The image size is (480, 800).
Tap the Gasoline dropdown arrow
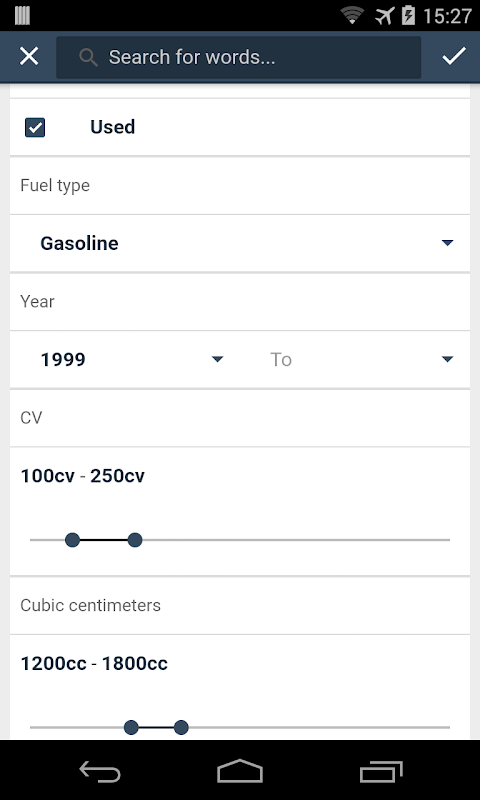coord(447,243)
